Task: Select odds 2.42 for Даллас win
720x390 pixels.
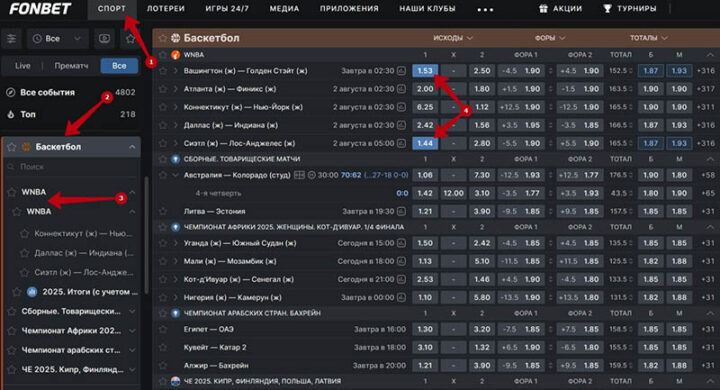Action: click(425, 125)
